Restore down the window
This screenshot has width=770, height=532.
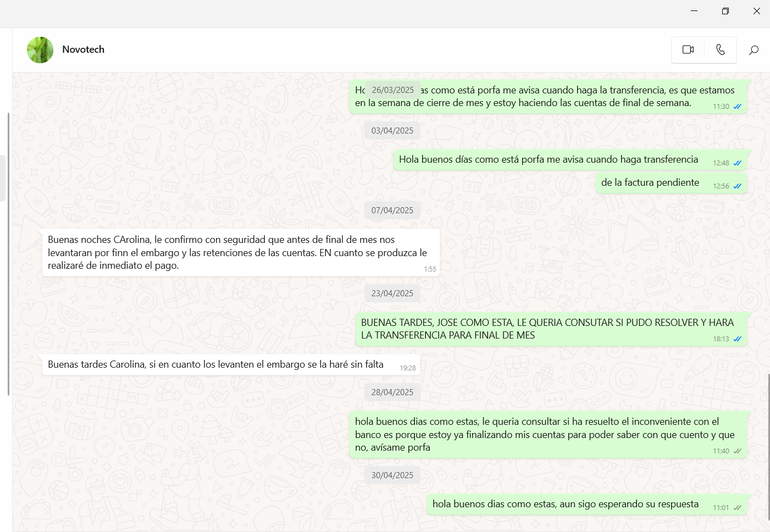coord(725,11)
